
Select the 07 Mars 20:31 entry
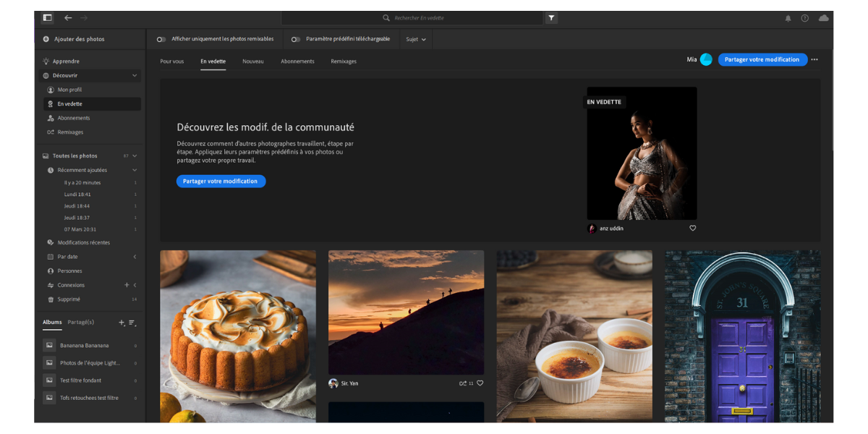pos(80,229)
